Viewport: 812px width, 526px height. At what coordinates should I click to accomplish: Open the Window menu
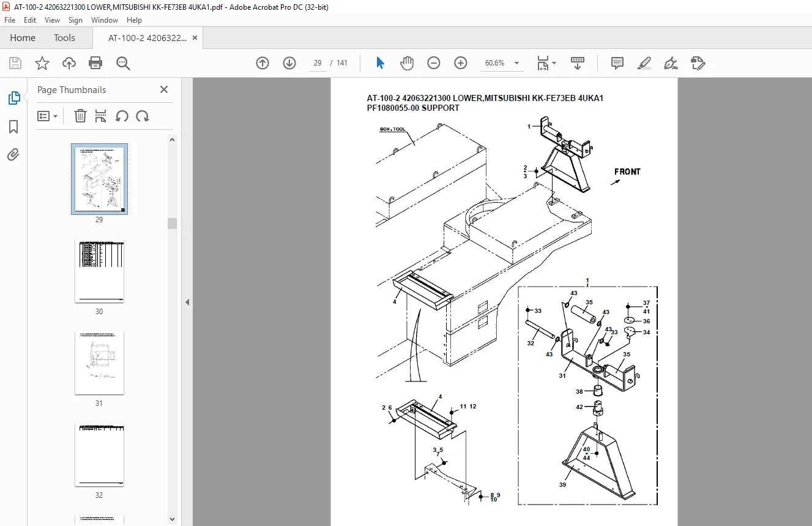(x=105, y=20)
